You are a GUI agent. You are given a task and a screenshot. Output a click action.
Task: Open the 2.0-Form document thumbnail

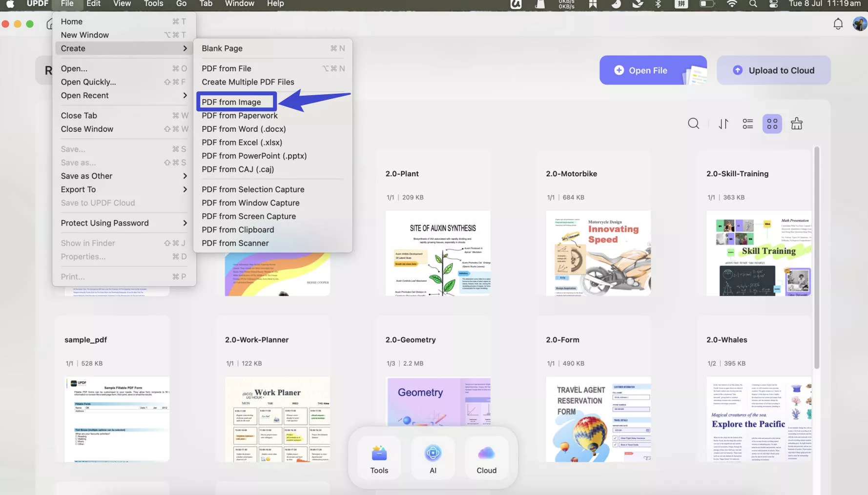pos(598,419)
